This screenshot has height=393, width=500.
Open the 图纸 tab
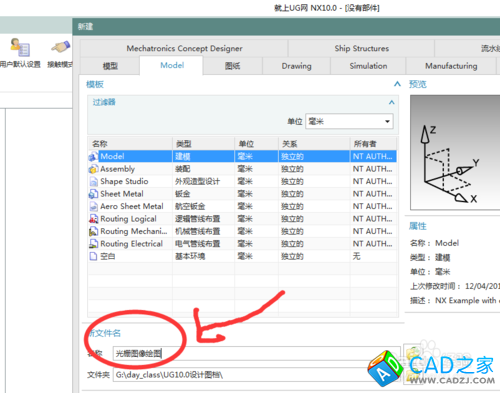click(x=232, y=66)
